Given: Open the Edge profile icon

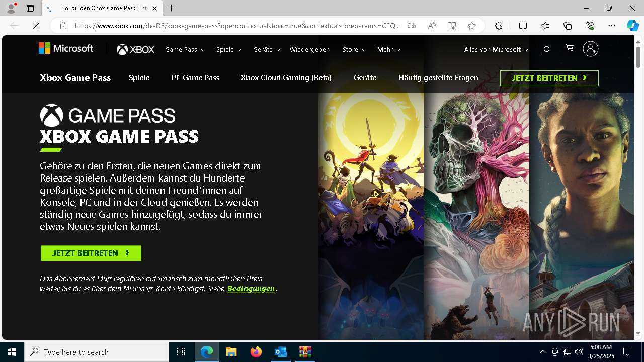Looking at the screenshot, I should (11, 8).
